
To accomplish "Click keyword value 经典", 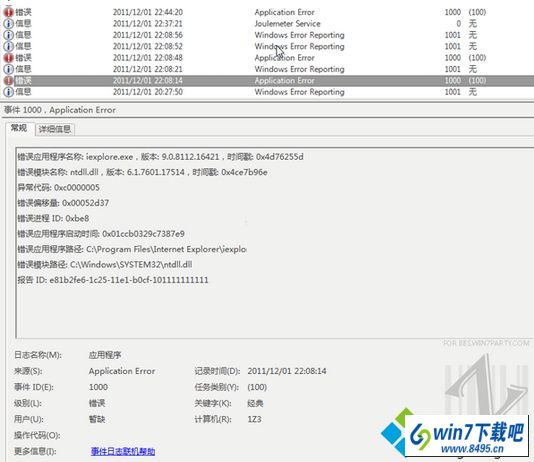I will click(255, 403).
